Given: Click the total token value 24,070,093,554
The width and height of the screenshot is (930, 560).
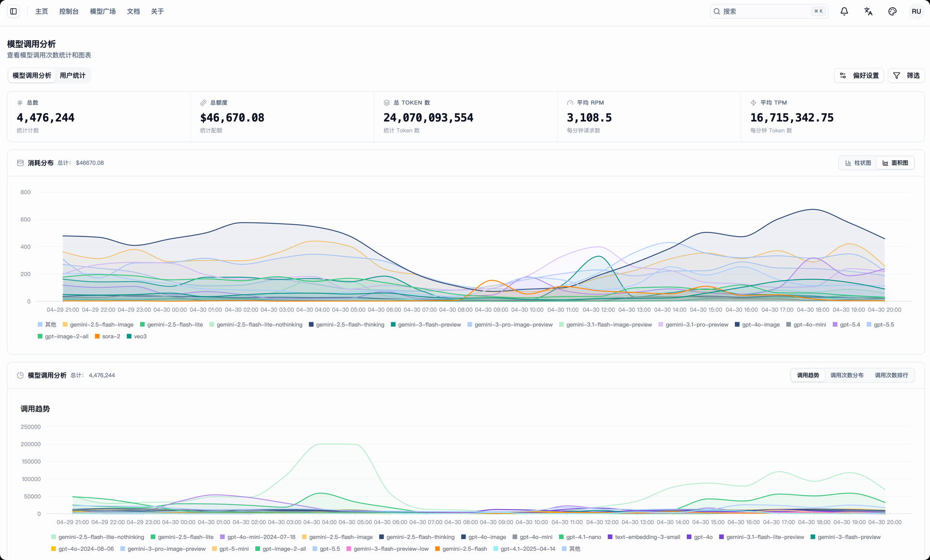Looking at the screenshot, I should (x=429, y=118).
